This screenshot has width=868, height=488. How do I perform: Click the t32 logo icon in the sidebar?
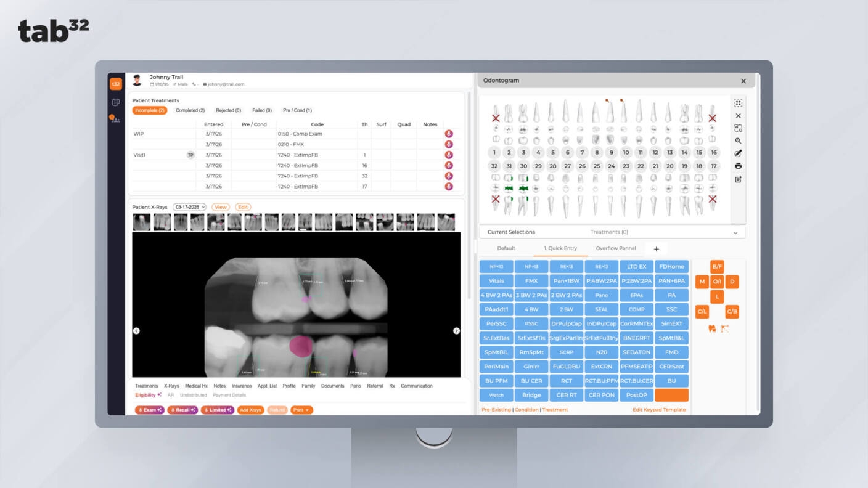pos(116,84)
